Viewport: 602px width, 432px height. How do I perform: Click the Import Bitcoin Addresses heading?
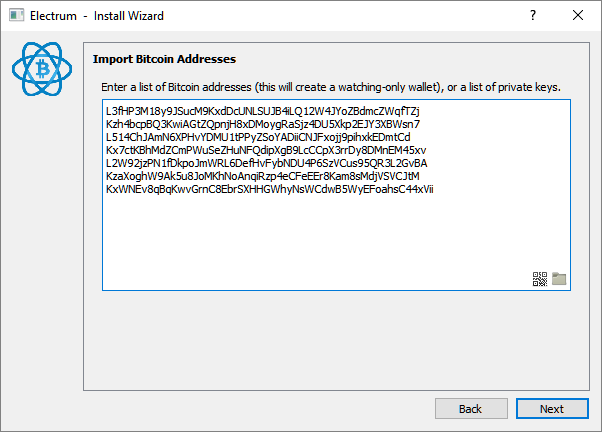pos(164,59)
